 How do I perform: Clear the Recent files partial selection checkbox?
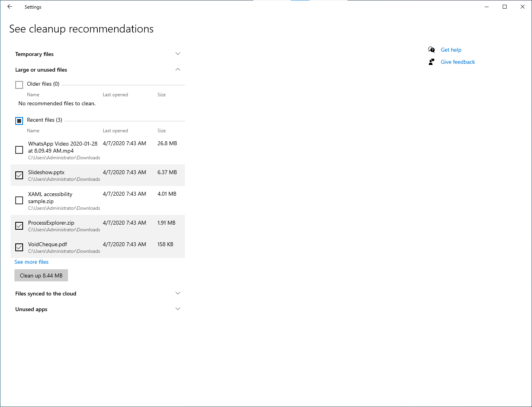pyautogui.click(x=19, y=121)
